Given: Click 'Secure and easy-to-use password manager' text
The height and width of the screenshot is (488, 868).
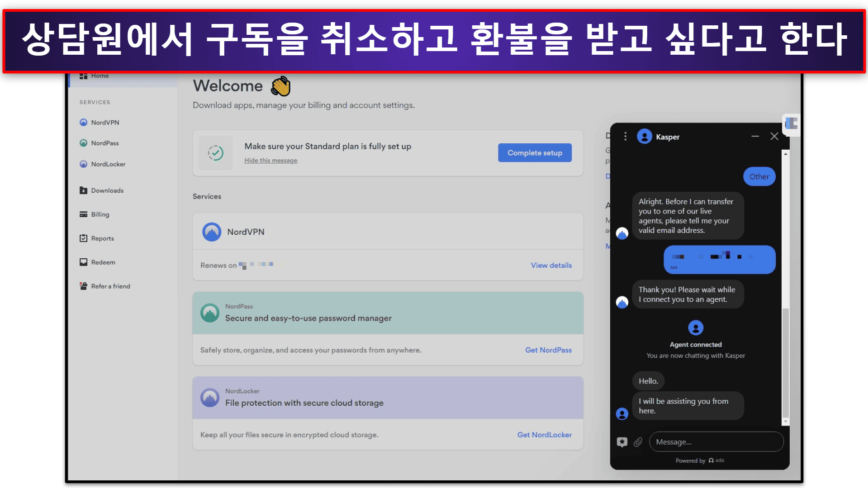Looking at the screenshot, I should coord(308,318).
